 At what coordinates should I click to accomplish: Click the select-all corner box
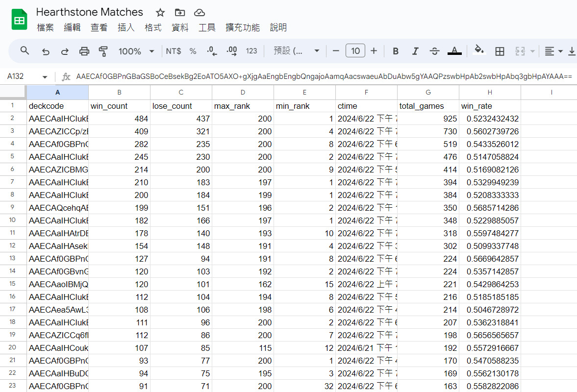[13, 92]
